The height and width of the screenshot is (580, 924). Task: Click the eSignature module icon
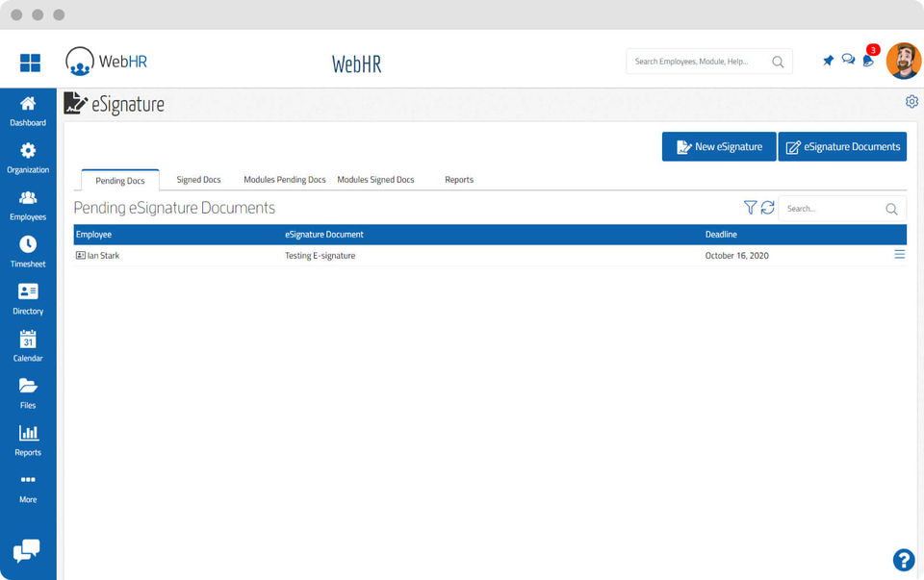[75, 103]
